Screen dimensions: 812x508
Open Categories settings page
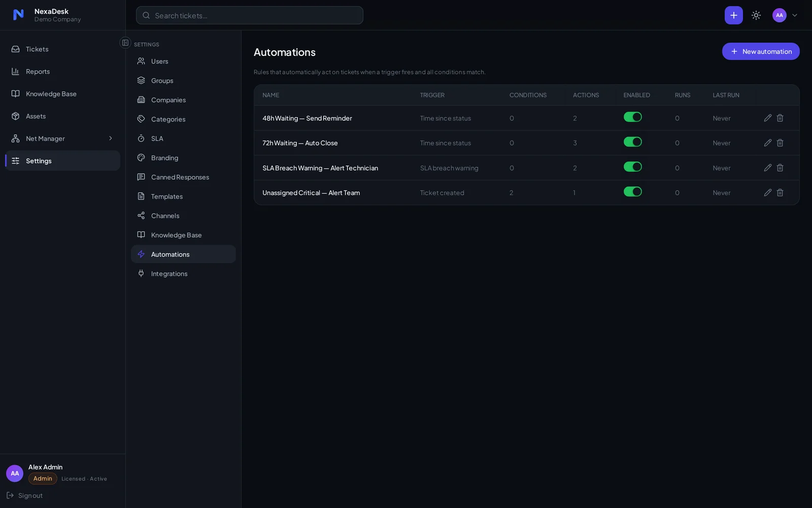(x=183, y=119)
